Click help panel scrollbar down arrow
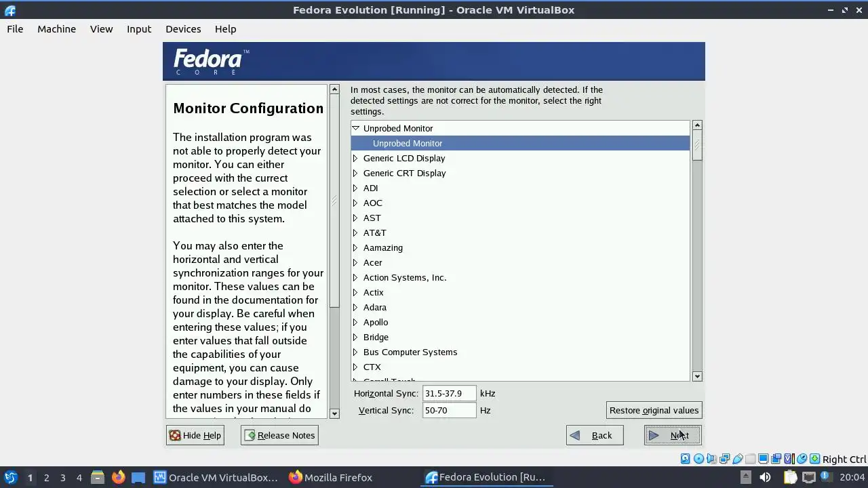This screenshot has width=868, height=488. [334, 413]
